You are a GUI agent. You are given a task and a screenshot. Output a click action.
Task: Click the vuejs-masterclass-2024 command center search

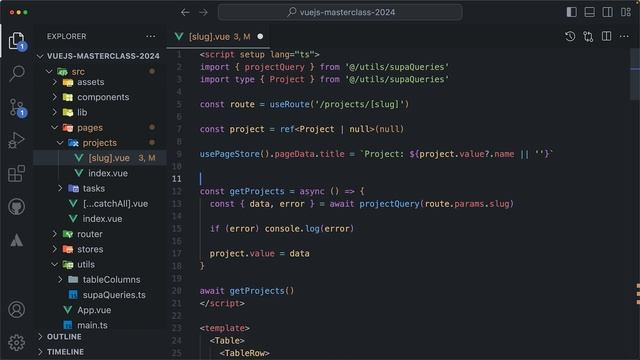340,12
